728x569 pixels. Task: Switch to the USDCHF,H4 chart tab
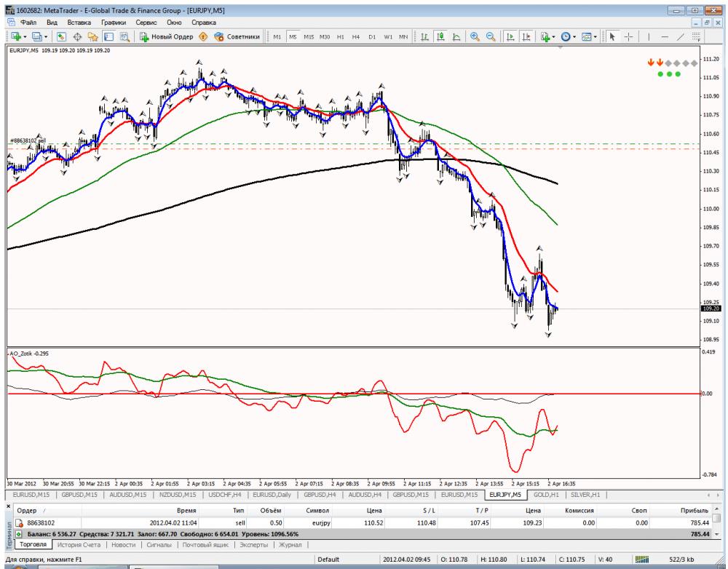tap(225, 495)
